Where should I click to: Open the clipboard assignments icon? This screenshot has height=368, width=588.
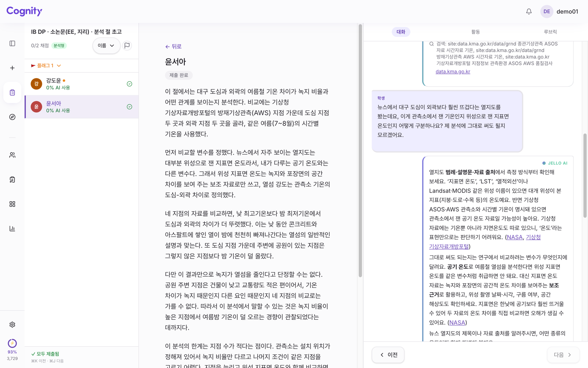click(12, 92)
